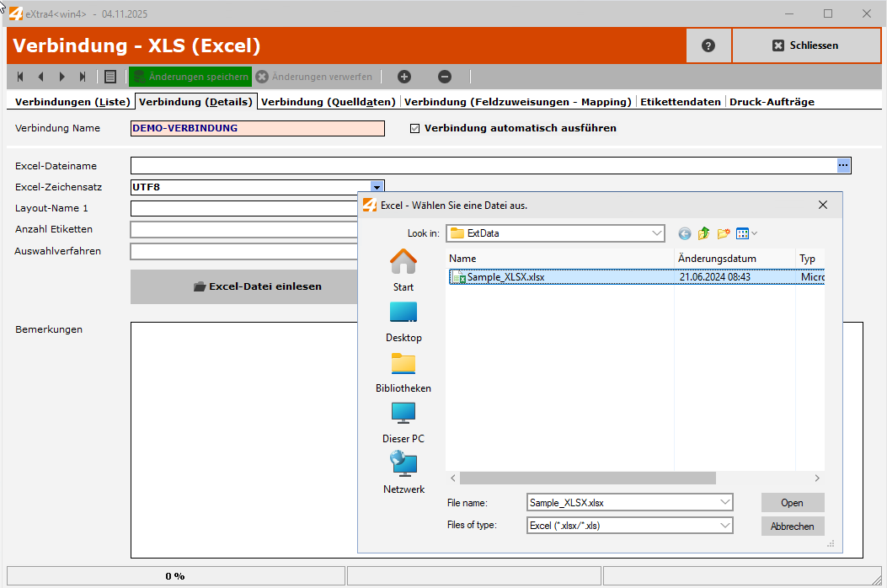Navigate to the first record icon

[19, 77]
